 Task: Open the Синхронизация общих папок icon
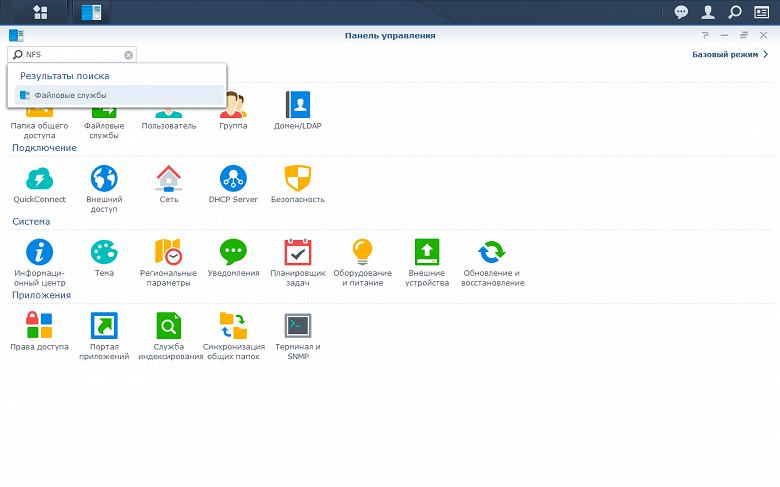[x=233, y=325]
